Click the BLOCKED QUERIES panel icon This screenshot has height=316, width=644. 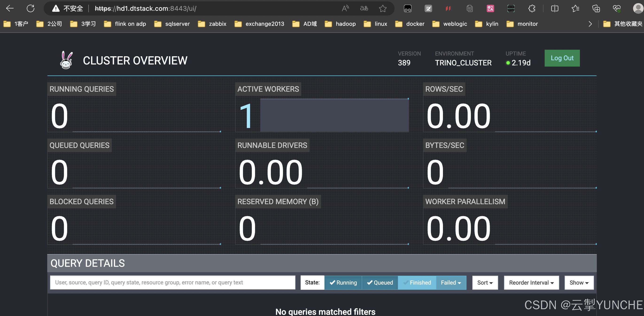[81, 202]
